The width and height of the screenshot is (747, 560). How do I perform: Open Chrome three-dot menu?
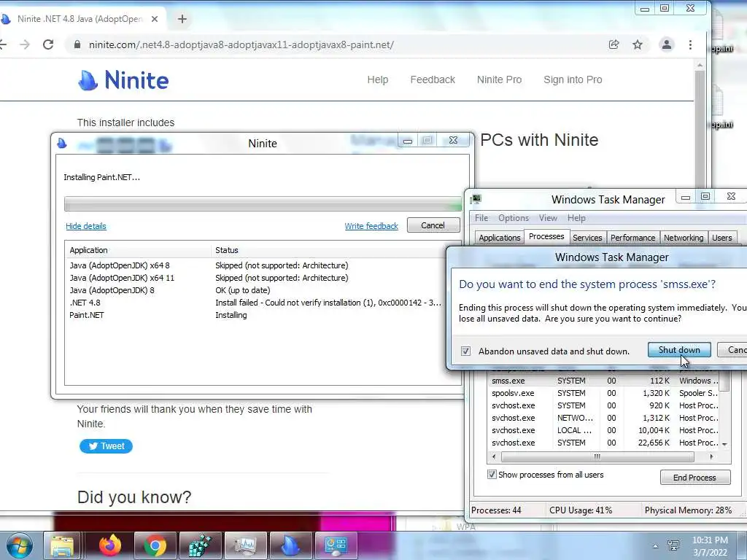[690, 44]
